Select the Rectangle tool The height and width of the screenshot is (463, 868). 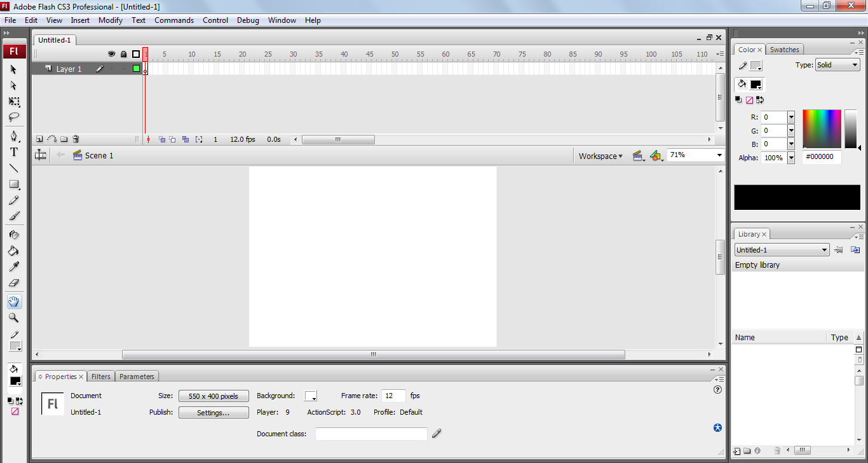coord(14,184)
